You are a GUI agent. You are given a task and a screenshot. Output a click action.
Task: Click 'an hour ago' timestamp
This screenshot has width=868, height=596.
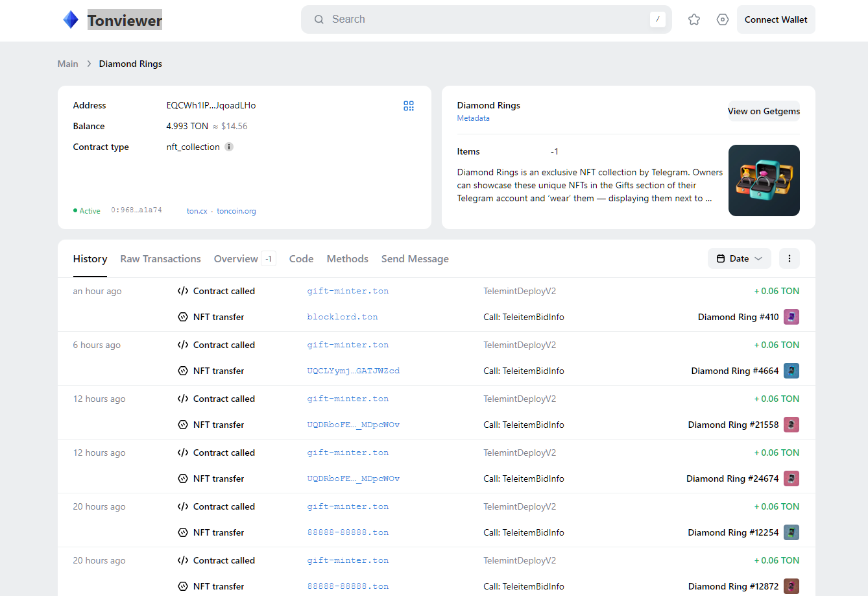[97, 291]
